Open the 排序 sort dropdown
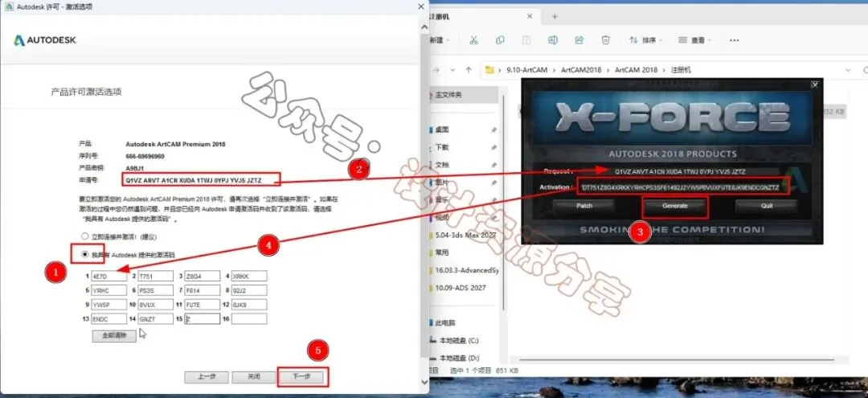The width and height of the screenshot is (868, 398). pyautogui.click(x=646, y=40)
